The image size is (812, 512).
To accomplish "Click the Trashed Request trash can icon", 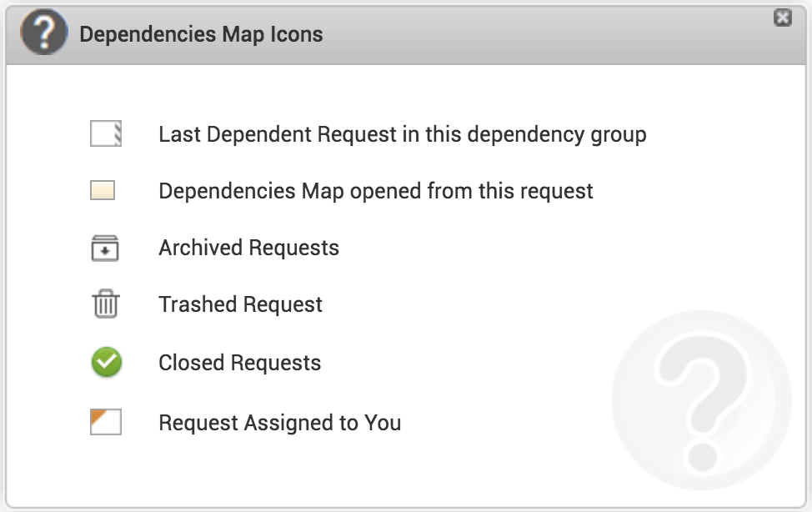I will click(x=105, y=304).
